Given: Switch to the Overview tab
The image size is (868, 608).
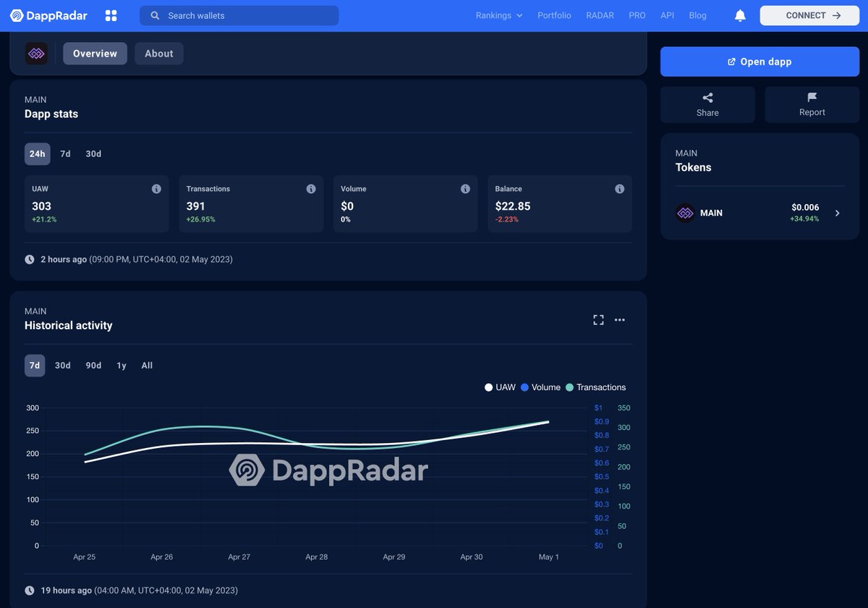Looking at the screenshot, I should [x=95, y=54].
